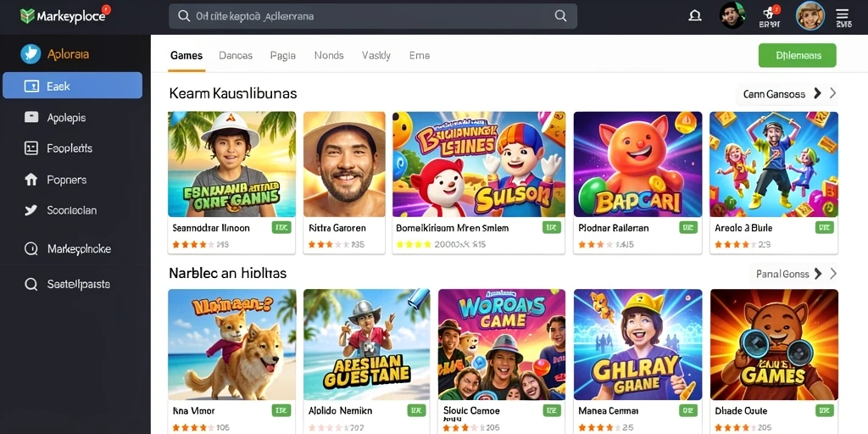Switch to the Nonds tab
The image size is (868, 434).
tap(329, 55)
